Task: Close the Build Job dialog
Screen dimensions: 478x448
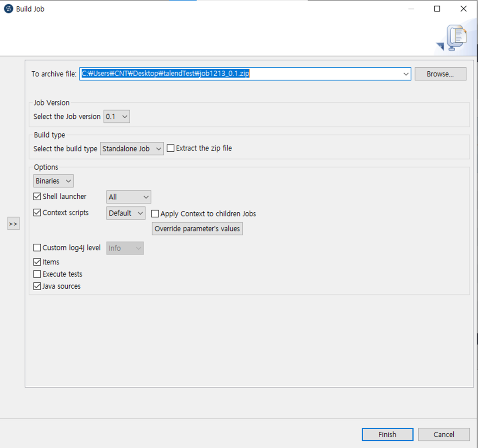Action: click(463, 9)
